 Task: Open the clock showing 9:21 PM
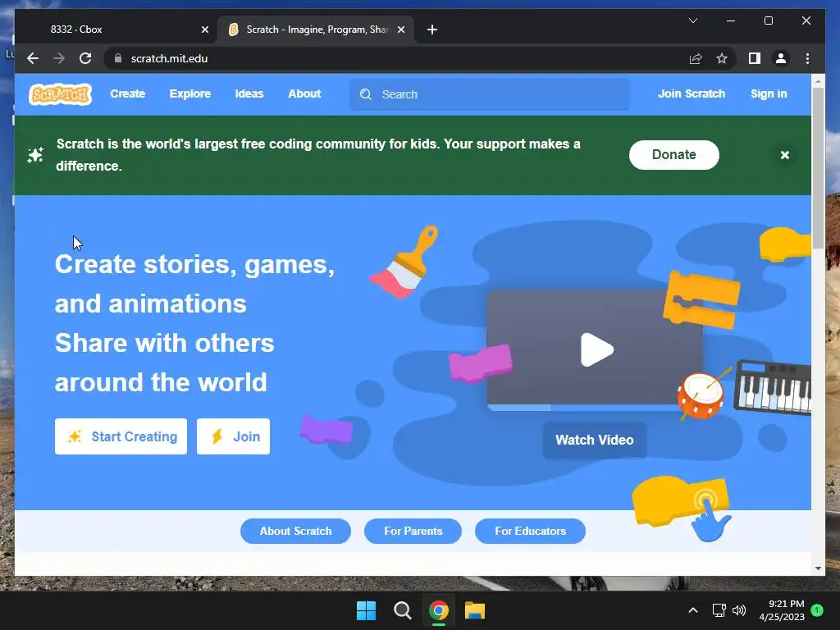coord(782,610)
